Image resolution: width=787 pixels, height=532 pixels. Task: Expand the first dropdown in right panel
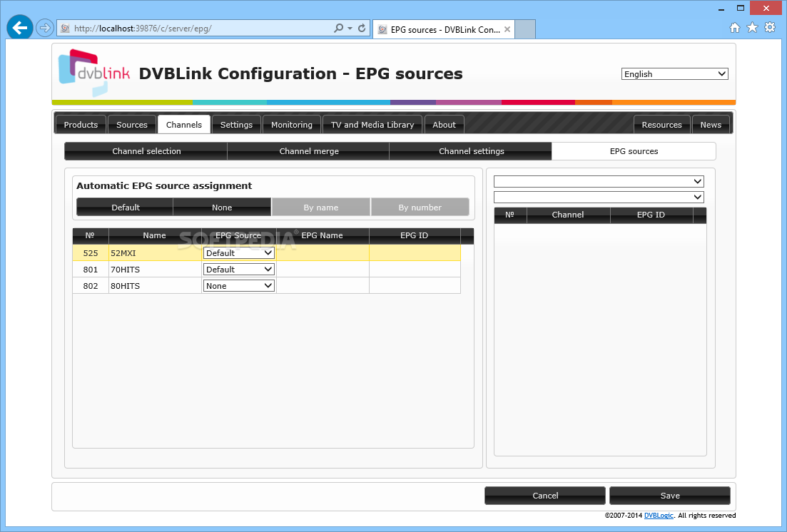(x=599, y=181)
